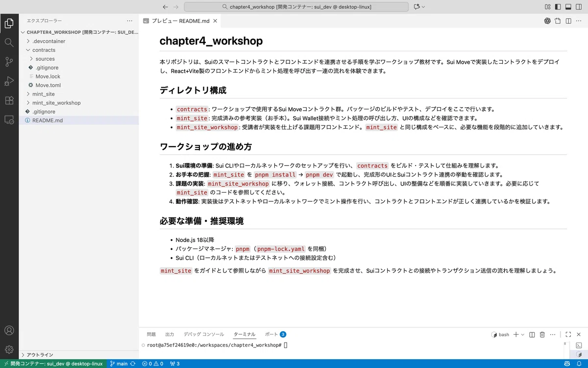Switch to the ポート tab

point(275,335)
